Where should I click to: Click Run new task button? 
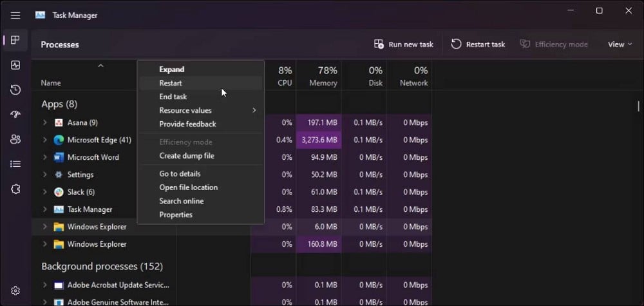tap(404, 44)
